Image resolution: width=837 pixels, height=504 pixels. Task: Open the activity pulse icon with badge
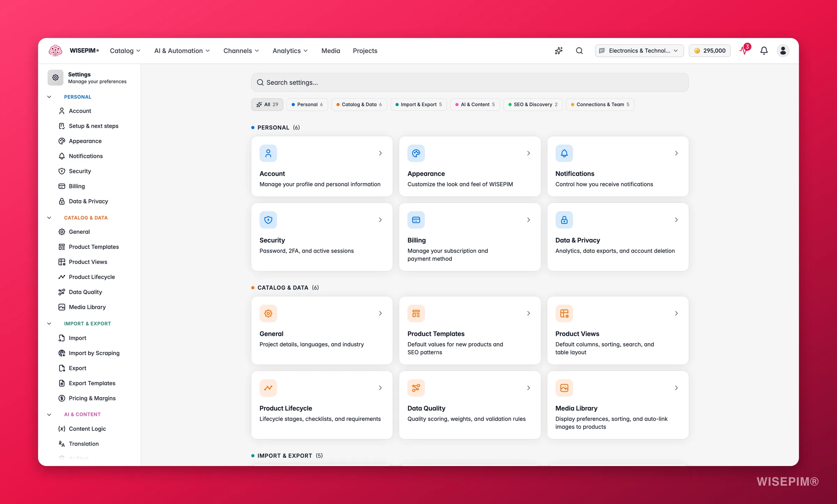[x=745, y=50]
